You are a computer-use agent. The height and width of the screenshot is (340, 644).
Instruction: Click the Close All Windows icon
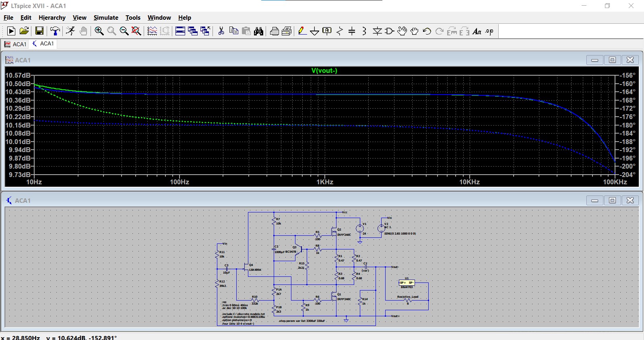205,31
